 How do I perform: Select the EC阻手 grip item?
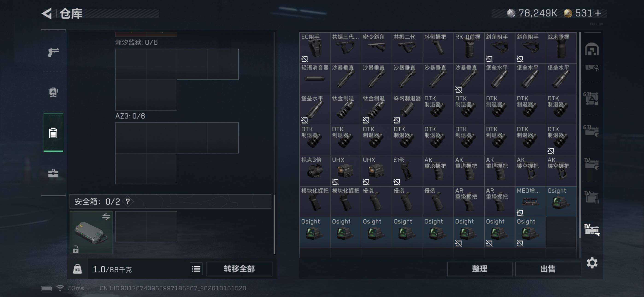pyautogui.click(x=315, y=47)
